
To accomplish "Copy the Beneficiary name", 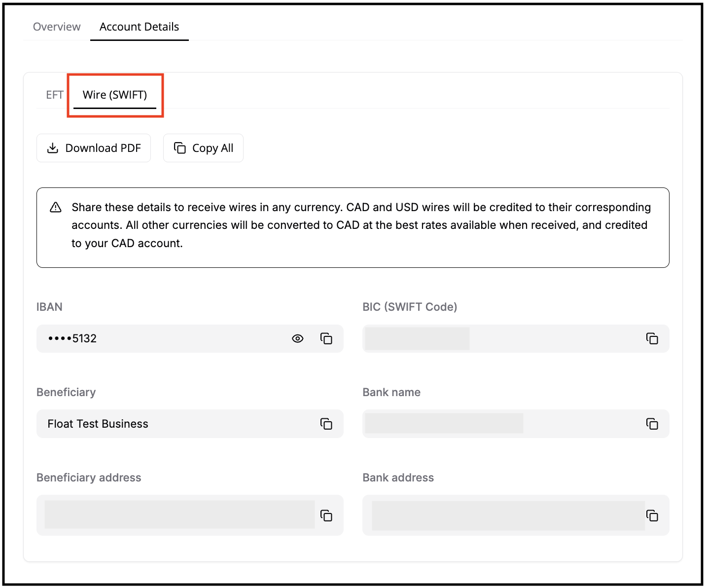I will 326,424.
